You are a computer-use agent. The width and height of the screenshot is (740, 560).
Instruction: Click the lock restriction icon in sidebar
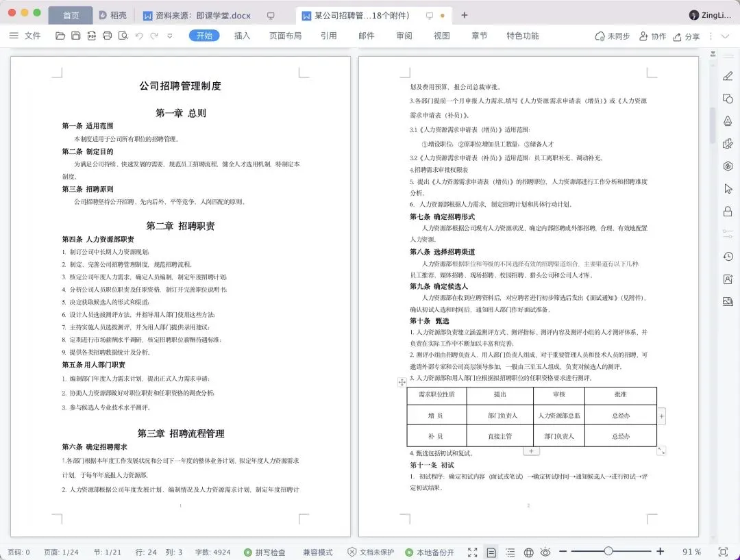click(x=728, y=211)
